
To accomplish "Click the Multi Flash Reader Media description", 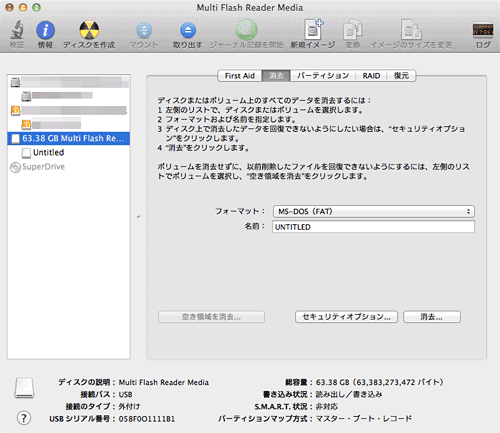I will pos(164,382).
